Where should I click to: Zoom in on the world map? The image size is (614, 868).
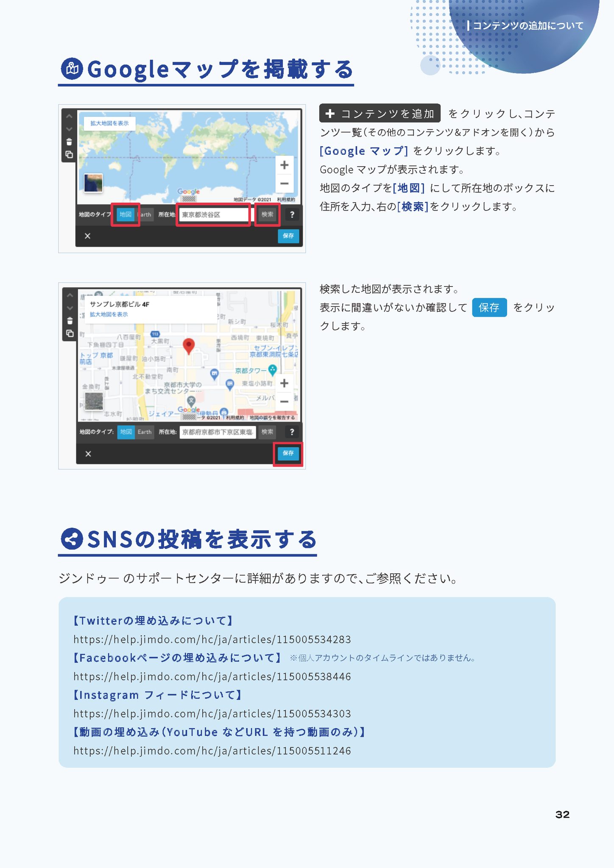(285, 165)
